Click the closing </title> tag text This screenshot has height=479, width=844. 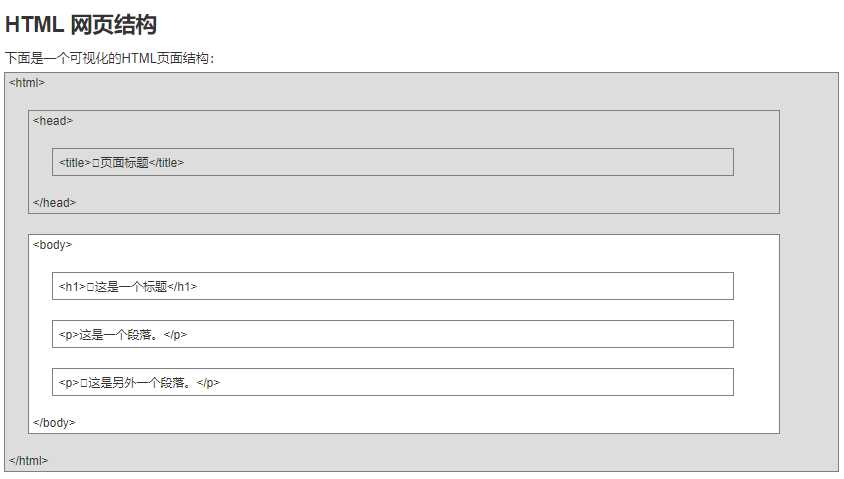pyautogui.click(x=166, y=162)
